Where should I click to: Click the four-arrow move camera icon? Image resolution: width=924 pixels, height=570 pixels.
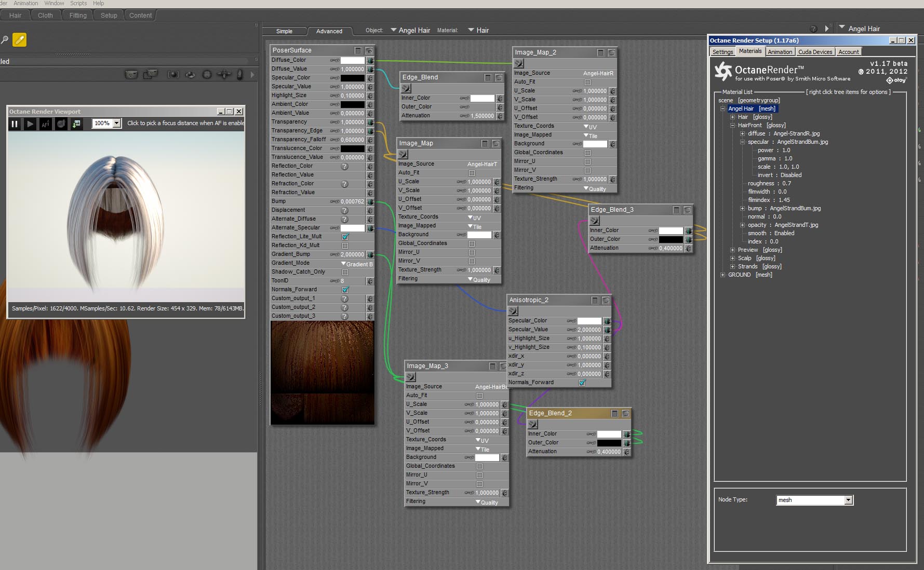point(224,75)
